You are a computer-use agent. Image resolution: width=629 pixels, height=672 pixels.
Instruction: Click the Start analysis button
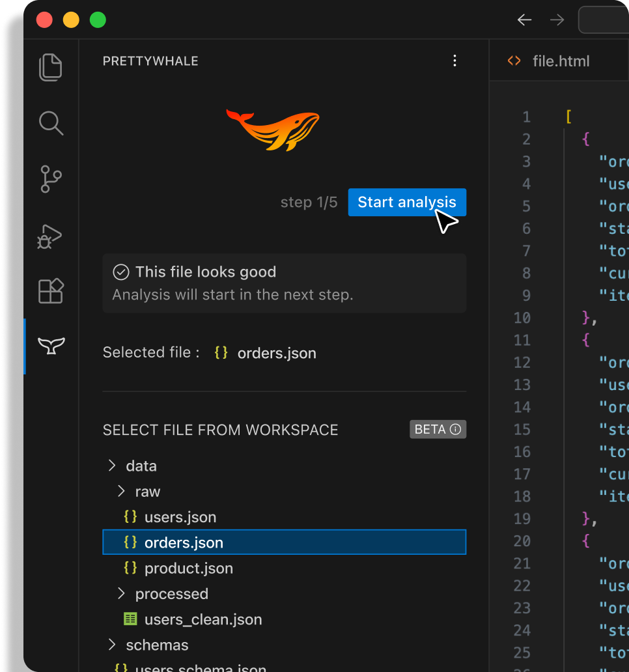coord(406,203)
